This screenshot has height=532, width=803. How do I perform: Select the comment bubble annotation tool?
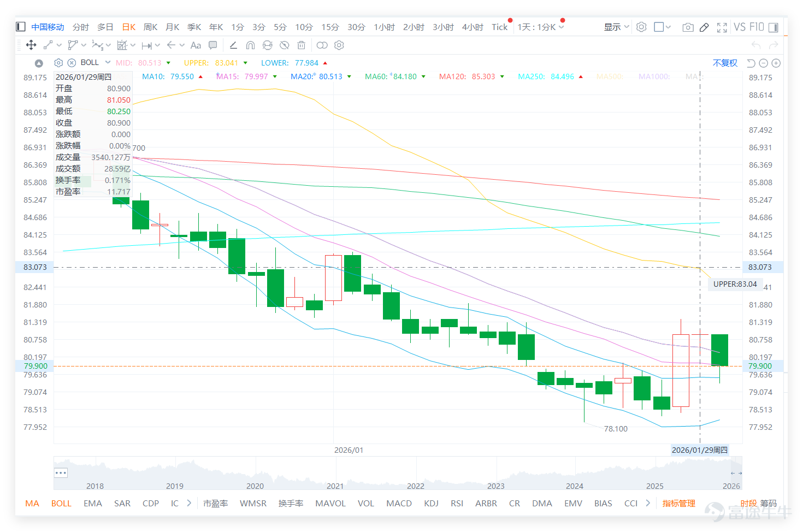click(213, 45)
